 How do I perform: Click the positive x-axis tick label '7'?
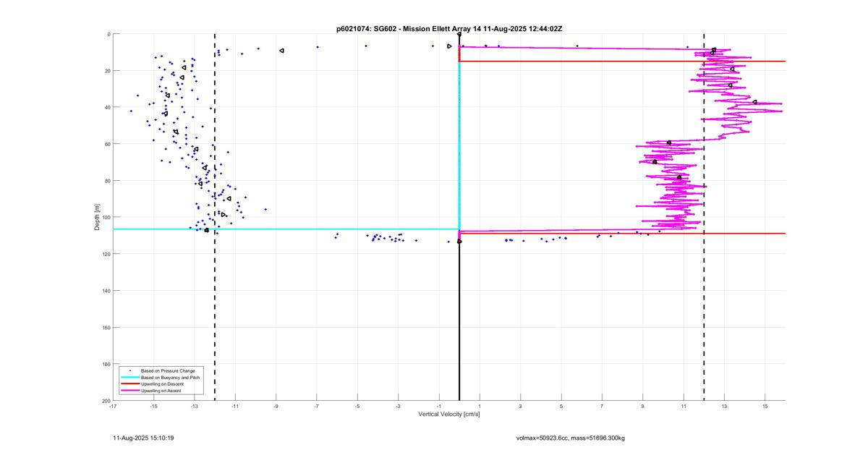(602, 407)
